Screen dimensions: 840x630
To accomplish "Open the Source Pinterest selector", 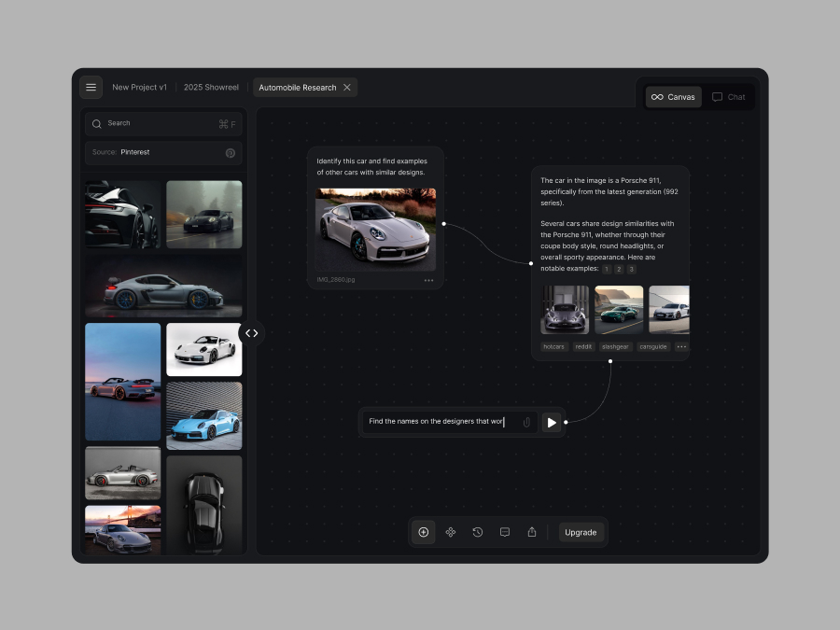I will [163, 153].
